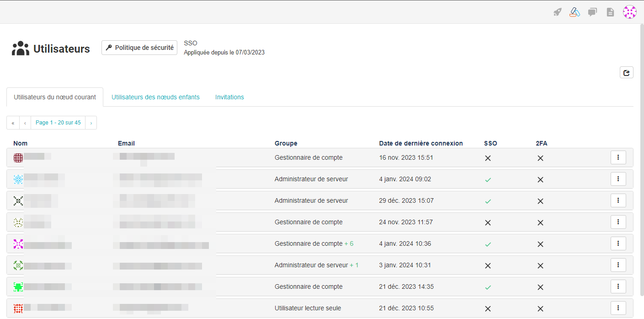Click avatar of user last connected 16 nov. 2023
The image size is (644, 319).
(x=18, y=158)
